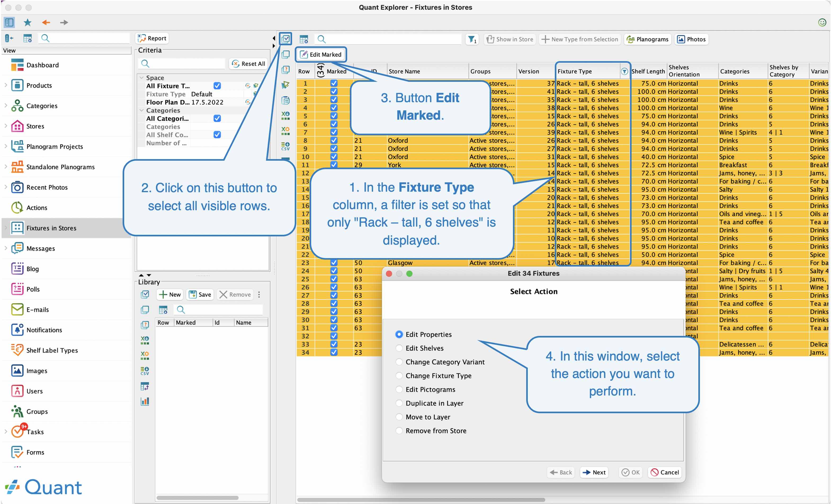Expand the Tasks tree item
Screen dimensions: 831x504
pyautogui.click(x=6, y=431)
